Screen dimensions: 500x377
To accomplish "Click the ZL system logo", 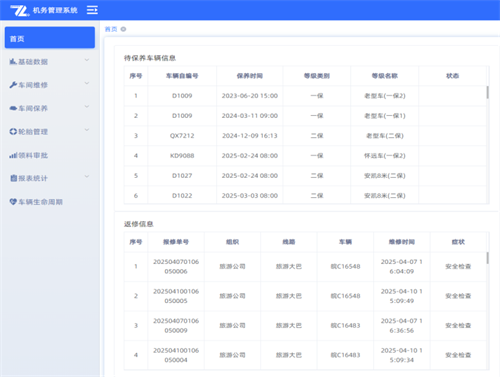I will [19, 10].
